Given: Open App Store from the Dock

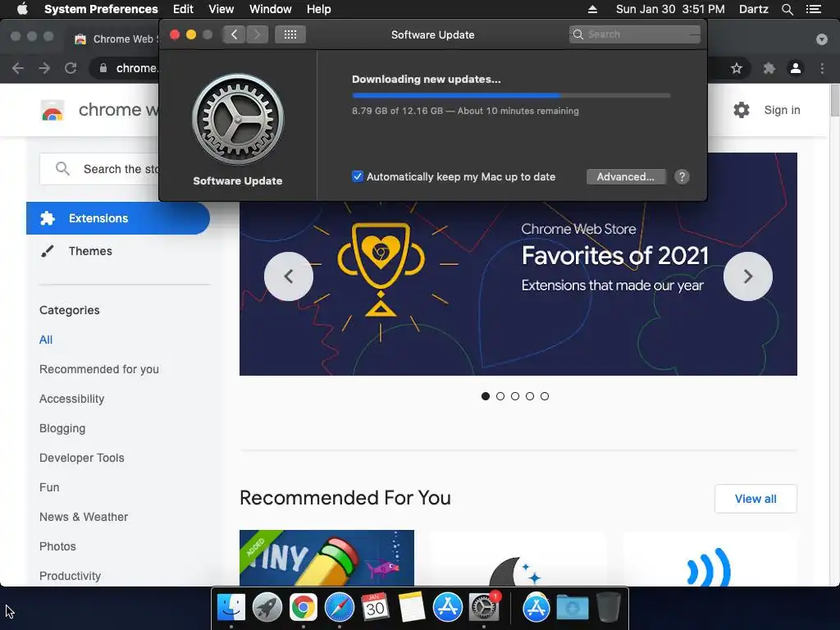Looking at the screenshot, I should pos(447,608).
